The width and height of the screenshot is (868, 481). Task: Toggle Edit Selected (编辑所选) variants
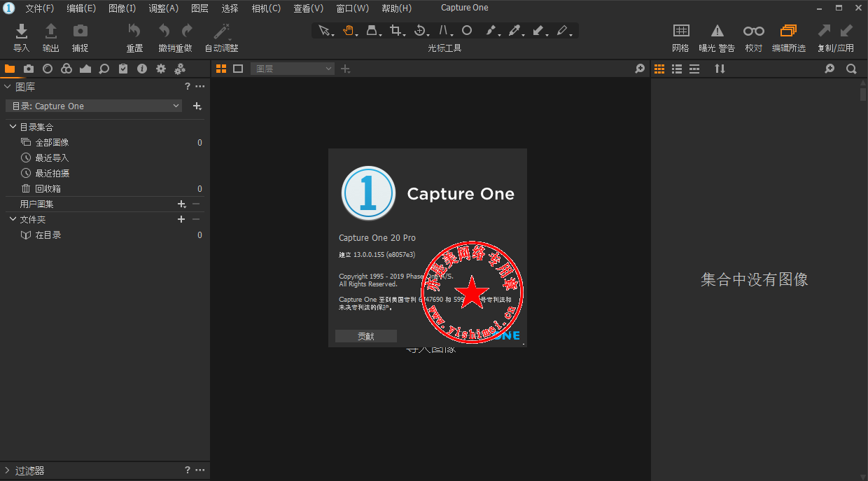[x=789, y=31]
